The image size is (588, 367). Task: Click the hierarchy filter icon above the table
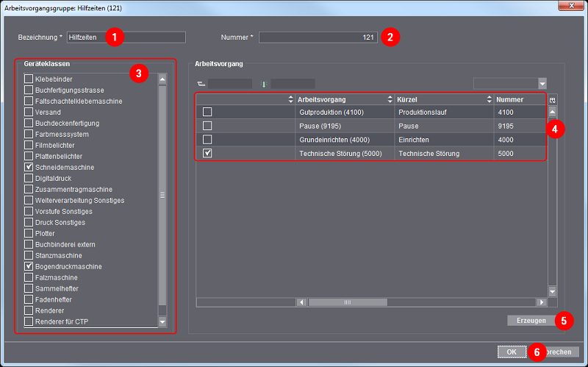tap(201, 84)
